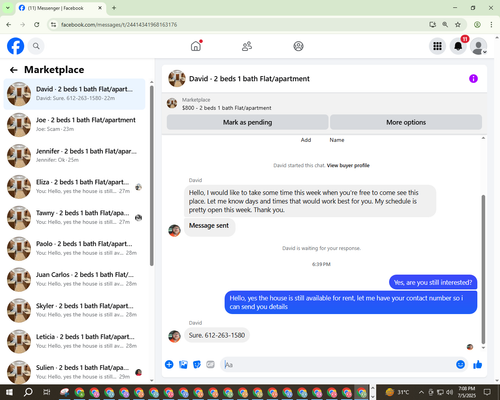Open a new browser tab with plus
Image resolution: width=500 pixels, height=400 pixels.
coord(114,8)
